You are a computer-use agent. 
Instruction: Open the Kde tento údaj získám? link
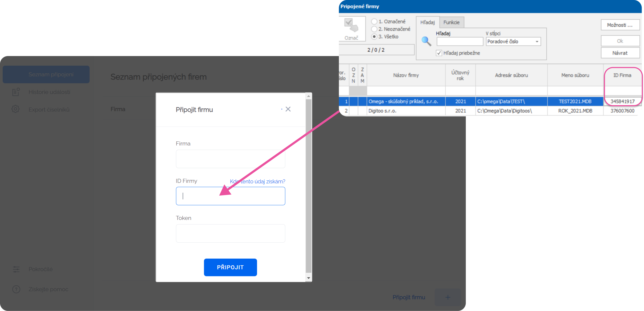(x=258, y=181)
